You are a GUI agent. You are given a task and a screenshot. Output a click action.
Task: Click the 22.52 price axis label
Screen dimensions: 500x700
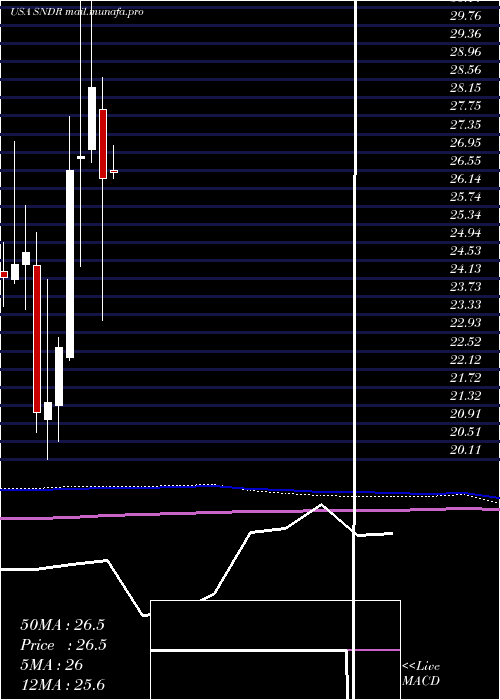(466, 342)
